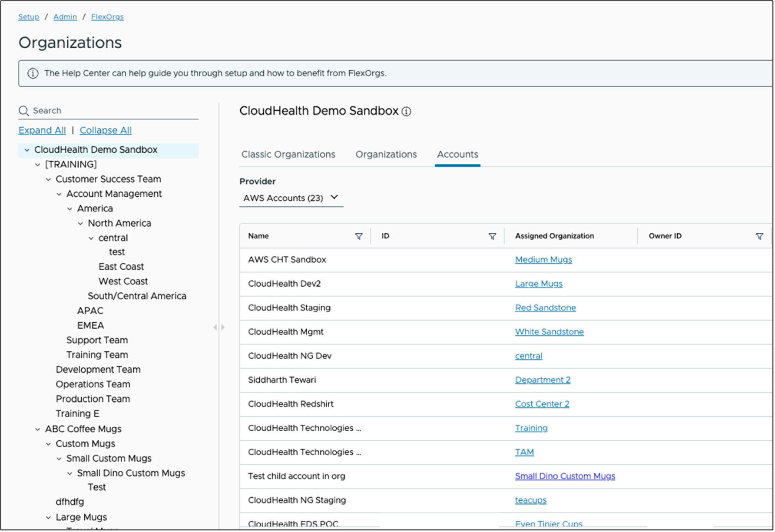Open the teacups organization link

point(531,501)
